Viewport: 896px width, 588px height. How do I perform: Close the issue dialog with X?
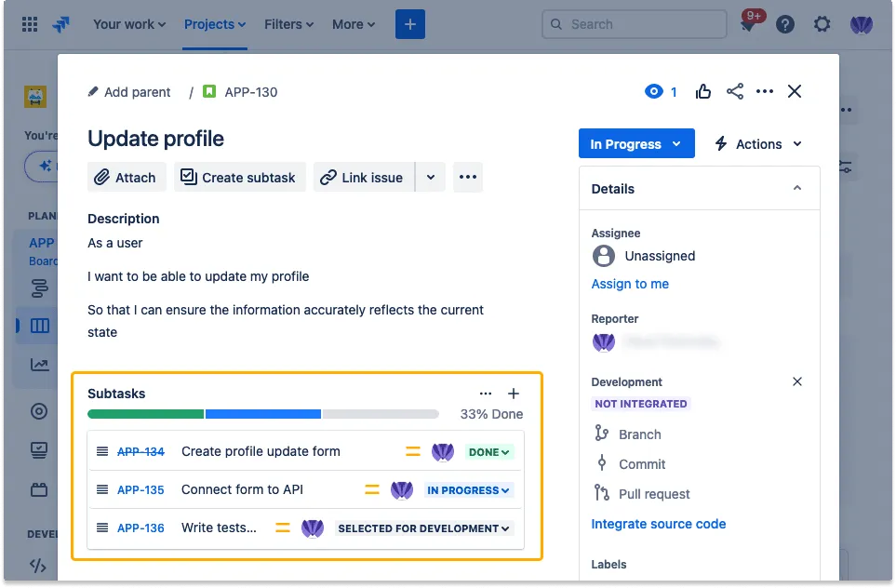(795, 91)
